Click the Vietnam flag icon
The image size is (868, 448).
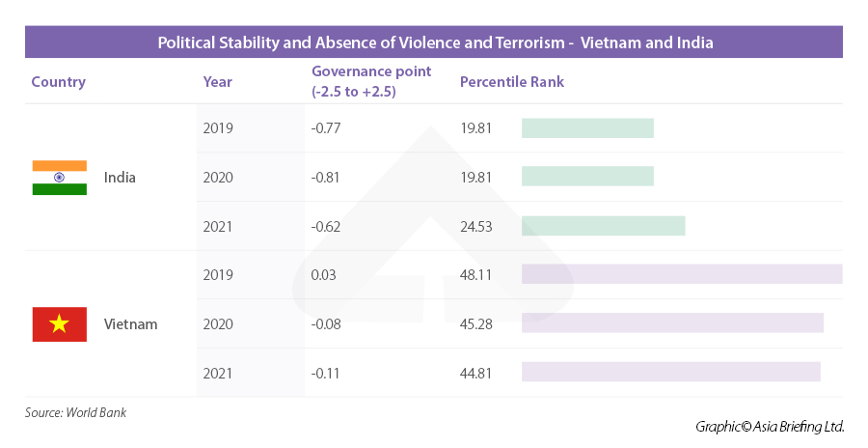tap(60, 324)
